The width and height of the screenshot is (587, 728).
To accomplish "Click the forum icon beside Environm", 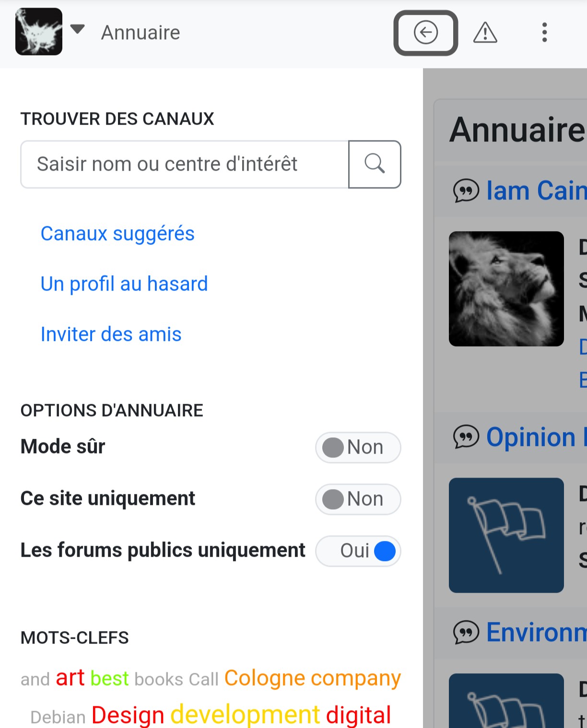I will 466,632.
